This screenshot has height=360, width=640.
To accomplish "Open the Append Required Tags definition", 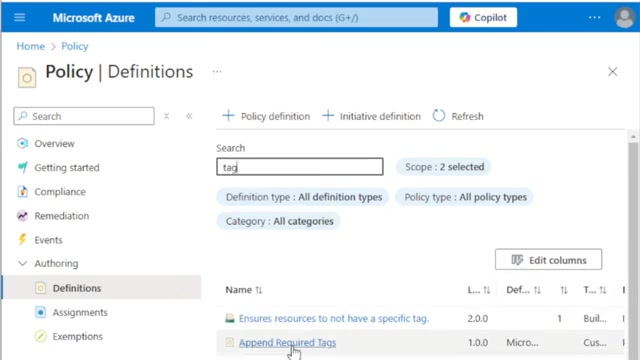I will pyautogui.click(x=287, y=342).
